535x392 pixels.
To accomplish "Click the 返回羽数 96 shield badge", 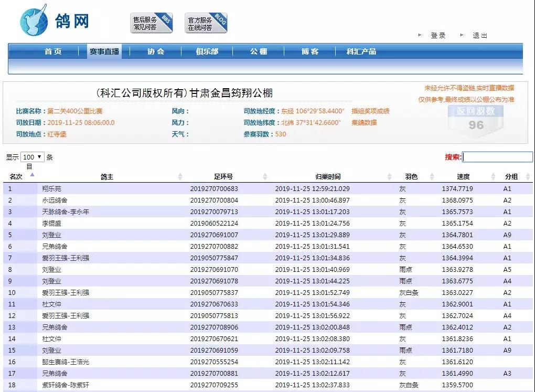I will [476, 122].
